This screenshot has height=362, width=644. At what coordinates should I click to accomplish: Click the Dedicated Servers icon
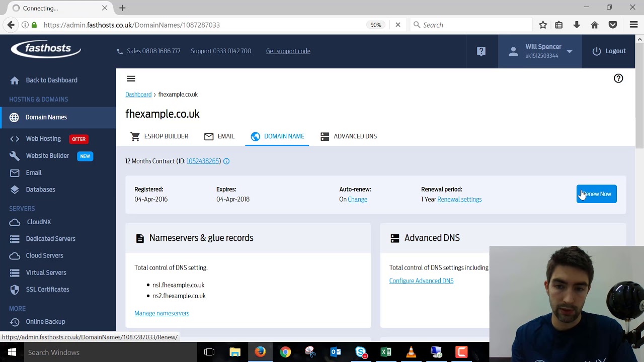(x=15, y=239)
